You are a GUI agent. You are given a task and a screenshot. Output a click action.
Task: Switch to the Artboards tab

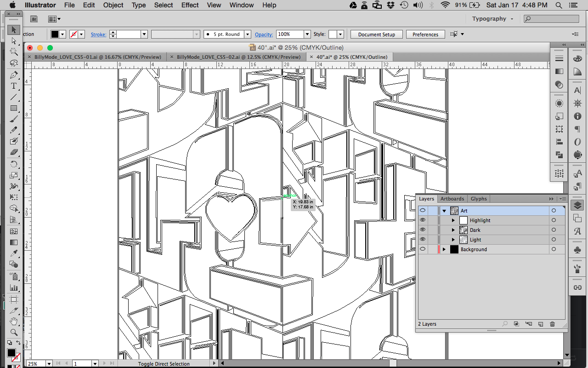452,199
